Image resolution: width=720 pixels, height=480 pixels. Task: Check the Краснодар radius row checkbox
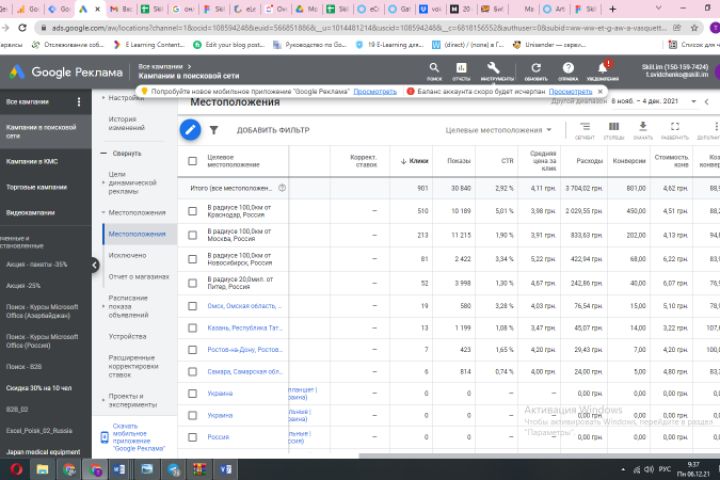point(193,210)
